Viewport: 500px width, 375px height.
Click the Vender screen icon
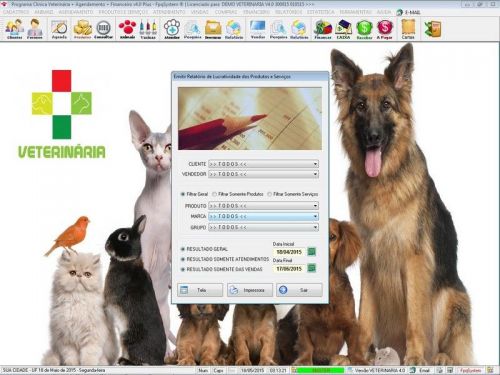[258, 29]
